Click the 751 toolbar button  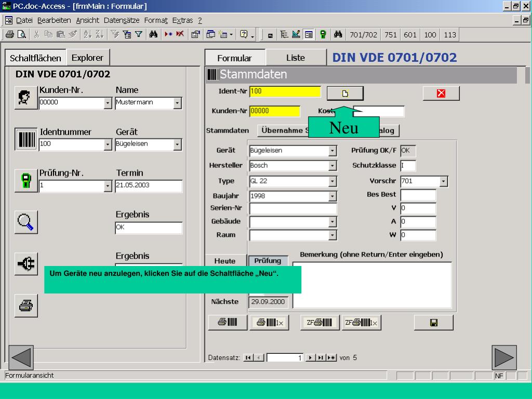391,35
